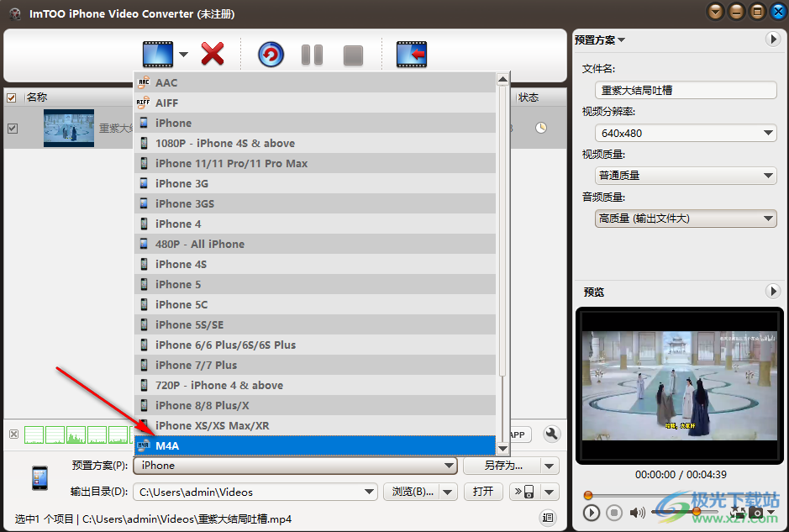Mute audio via the speaker icon below preview
This screenshot has width=789, height=532.
(x=636, y=512)
